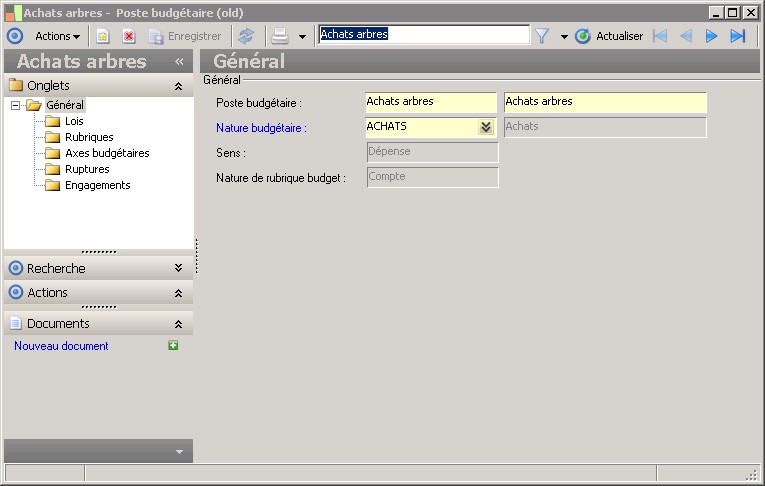The width and height of the screenshot is (765, 486).
Task: Collapse the Documents section
Action: tap(179, 324)
